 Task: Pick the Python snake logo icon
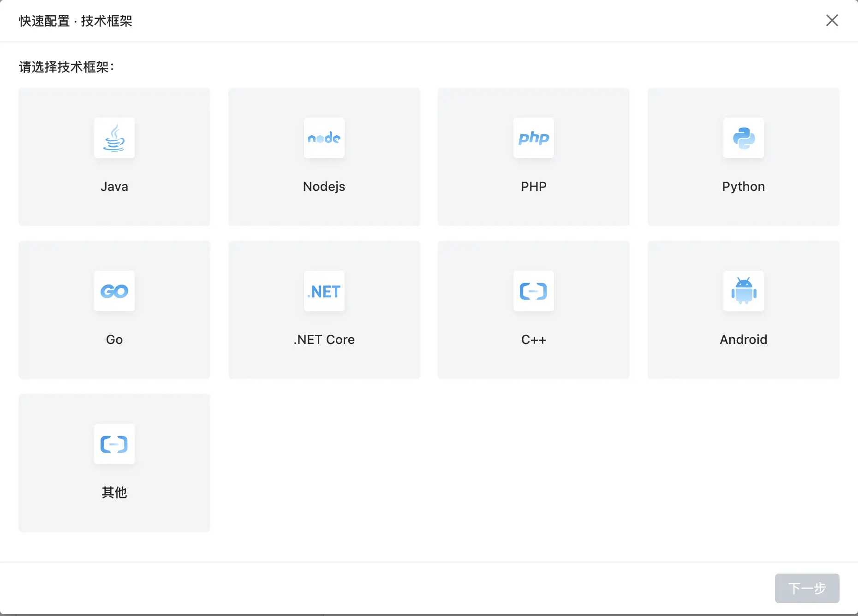tap(744, 138)
